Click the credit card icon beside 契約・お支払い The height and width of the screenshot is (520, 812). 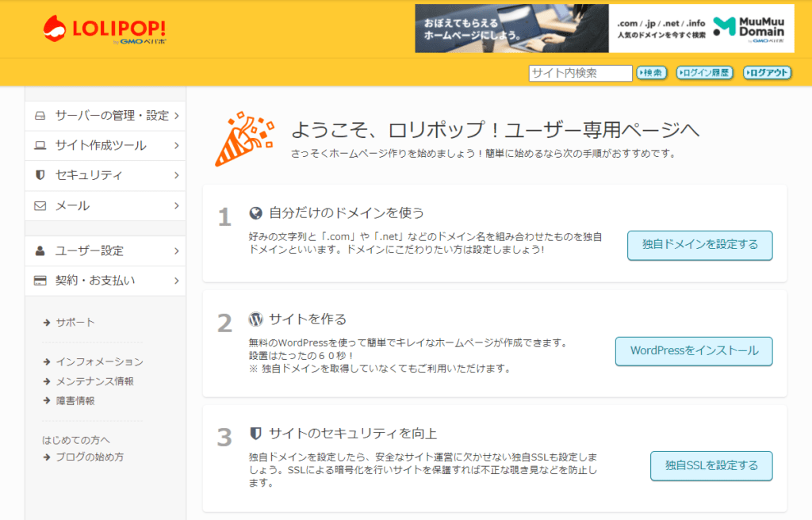[40, 281]
